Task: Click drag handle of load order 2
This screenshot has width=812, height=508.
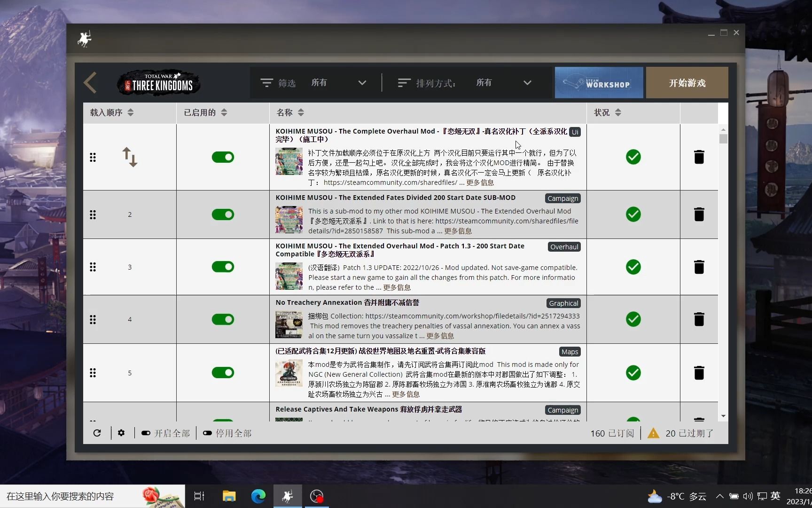Action: click(x=93, y=214)
